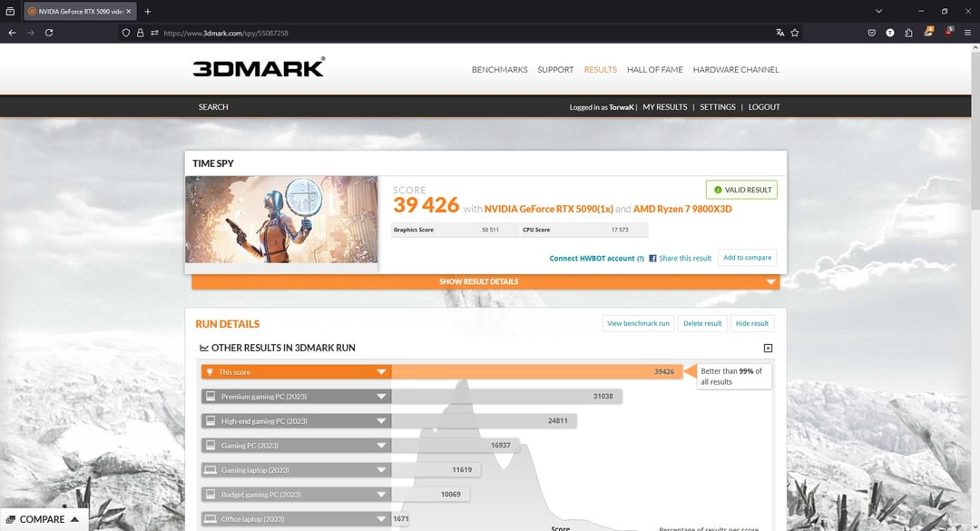Screen dimensions: 980x531
Task: Open MY RESULTS link
Action: pos(665,107)
